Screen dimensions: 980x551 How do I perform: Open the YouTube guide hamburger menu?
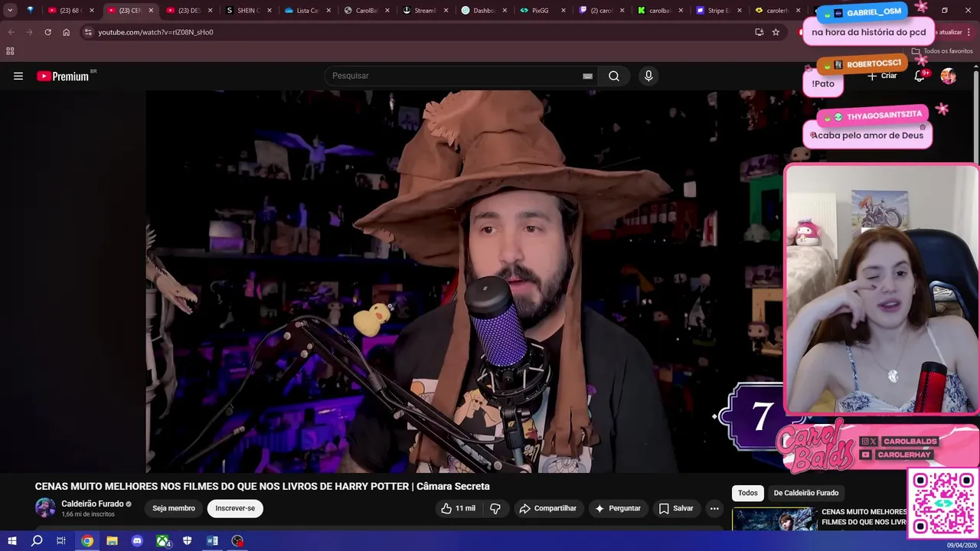pyautogui.click(x=18, y=76)
